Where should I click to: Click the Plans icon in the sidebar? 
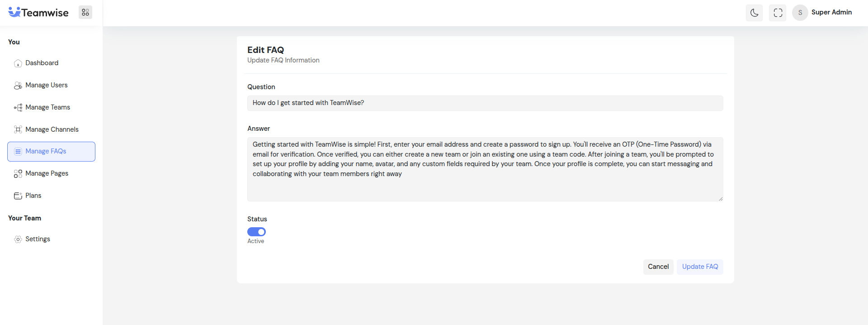[x=18, y=196]
